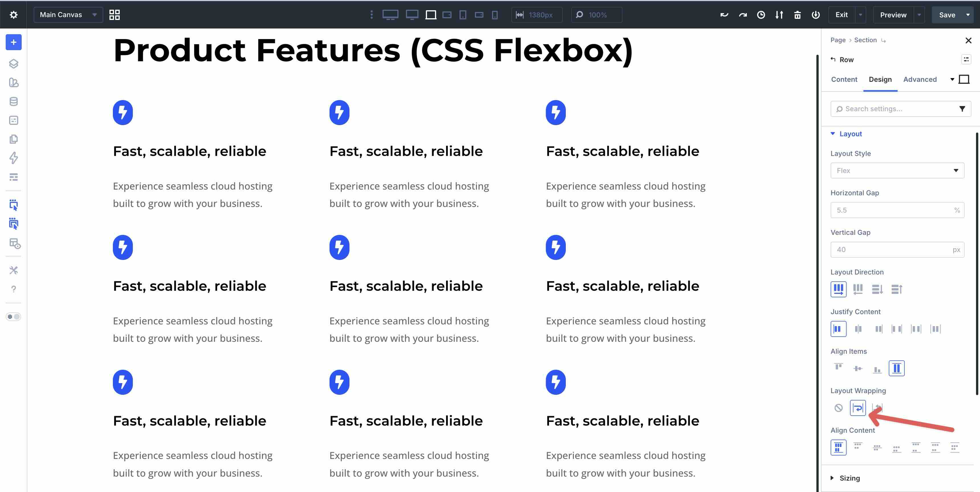The width and height of the screenshot is (980, 492).
Task: Click the Save button
Action: point(947,15)
